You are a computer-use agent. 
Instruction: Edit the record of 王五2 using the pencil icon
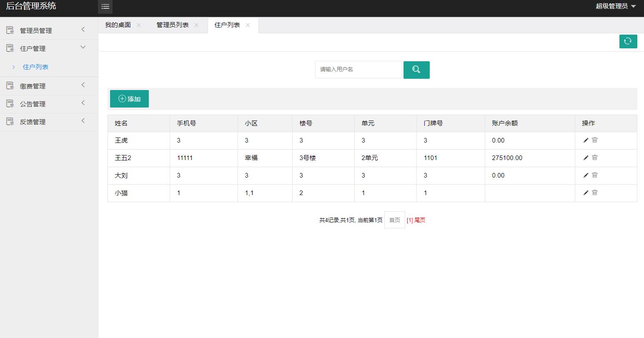click(586, 158)
